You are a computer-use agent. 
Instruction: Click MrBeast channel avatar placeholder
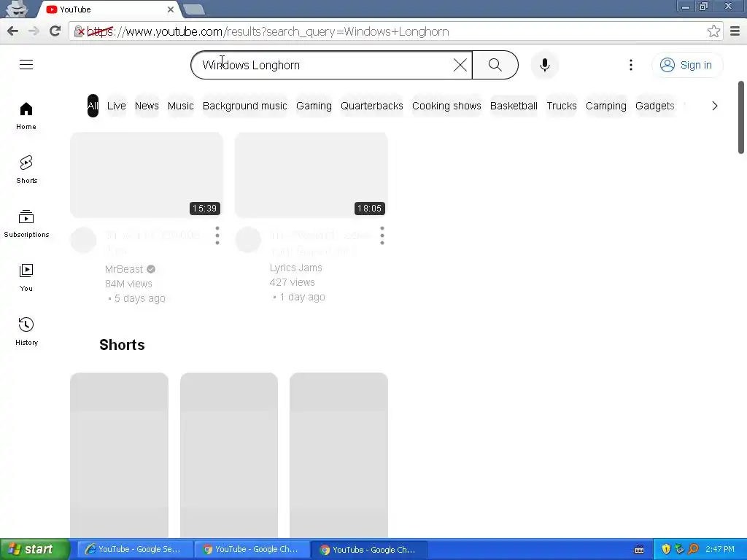[83, 239]
